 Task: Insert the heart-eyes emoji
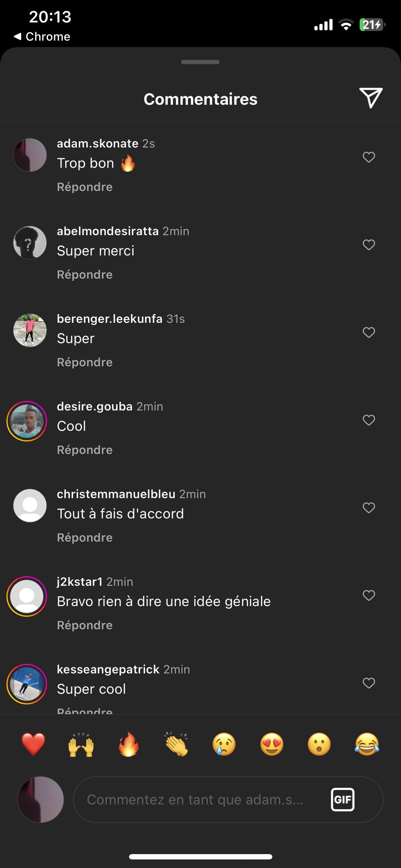(272, 744)
